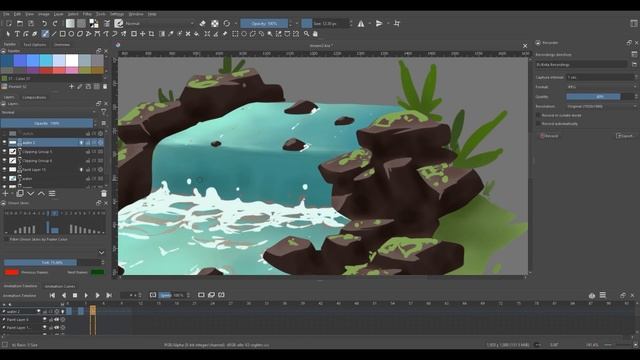Select the Line tool
This screenshot has height=360, width=640.
pyautogui.click(x=53, y=34)
